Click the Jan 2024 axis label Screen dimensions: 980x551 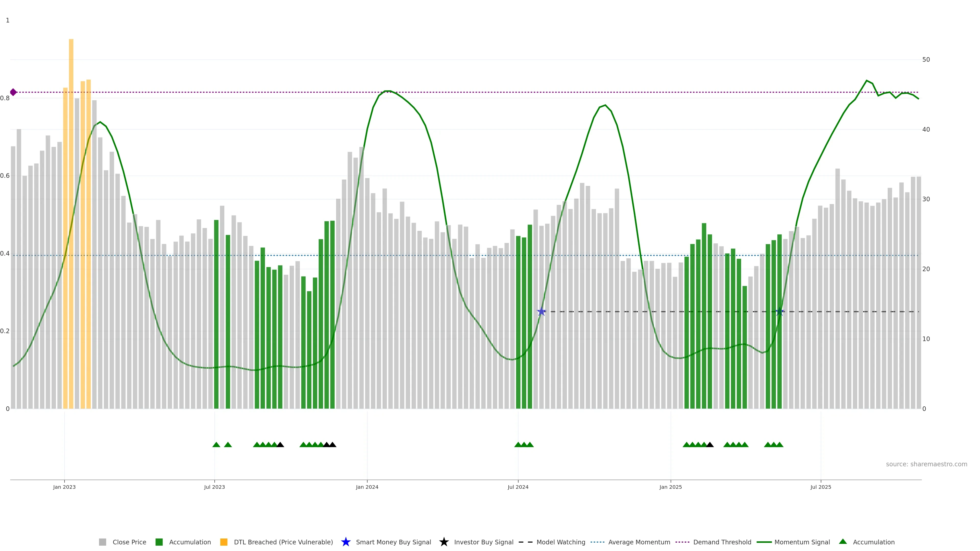point(367,487)
